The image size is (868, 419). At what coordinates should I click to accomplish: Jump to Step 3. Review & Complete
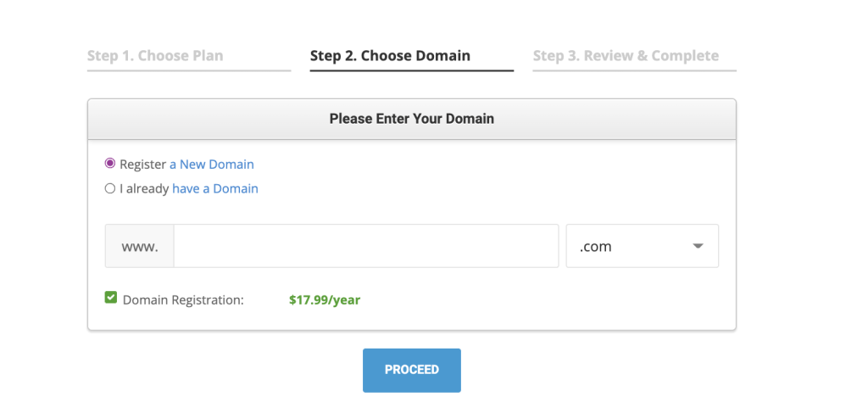(626, 56)
